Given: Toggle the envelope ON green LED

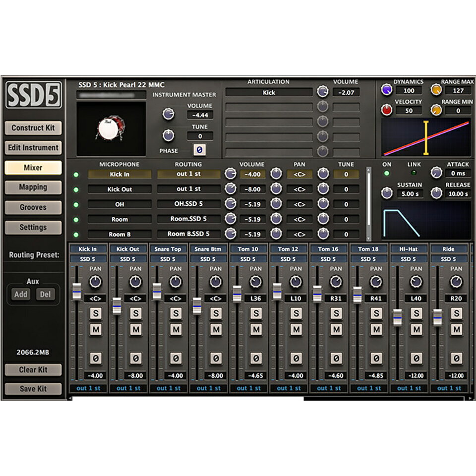Looking at the screenshot, I should pos(386,174).
